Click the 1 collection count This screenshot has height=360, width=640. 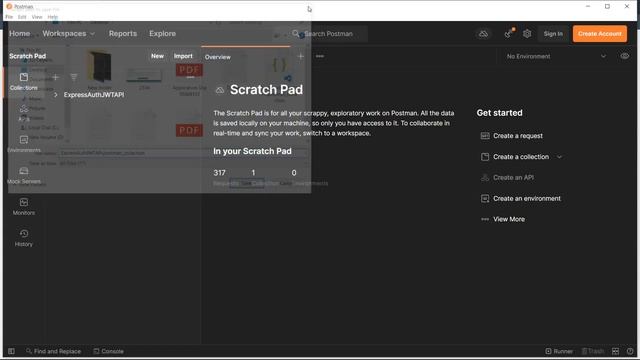point(253,173)
